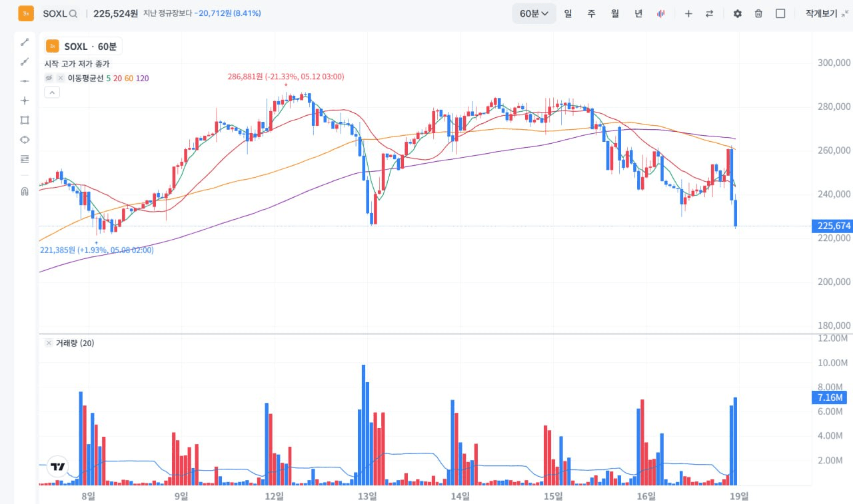Click the 200,000 price axis label

coord(834,282)
